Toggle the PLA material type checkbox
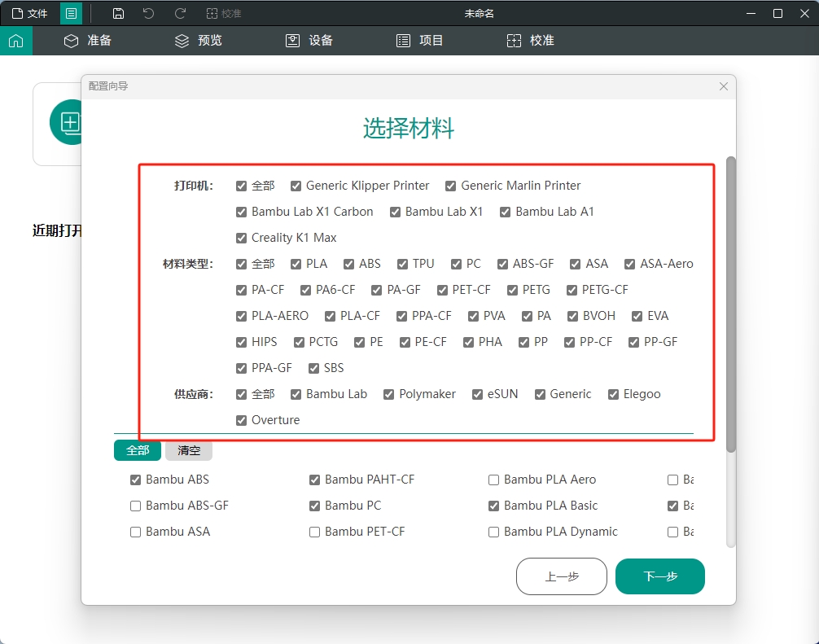 click(296, 265)
